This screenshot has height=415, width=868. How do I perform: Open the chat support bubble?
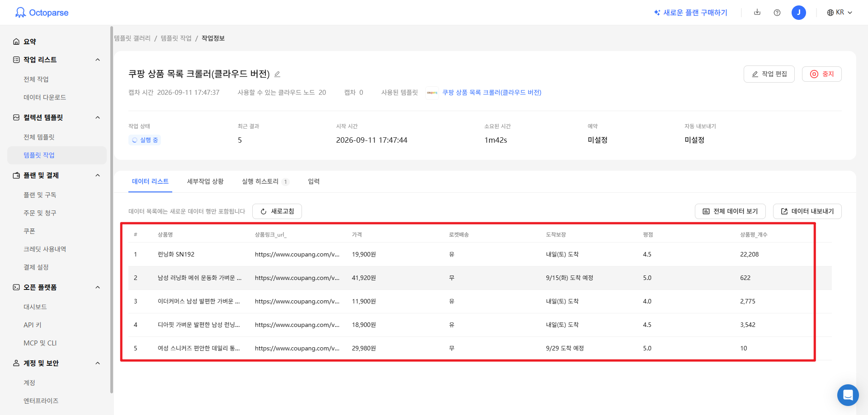pyautogui.click(x=848, y=395)
